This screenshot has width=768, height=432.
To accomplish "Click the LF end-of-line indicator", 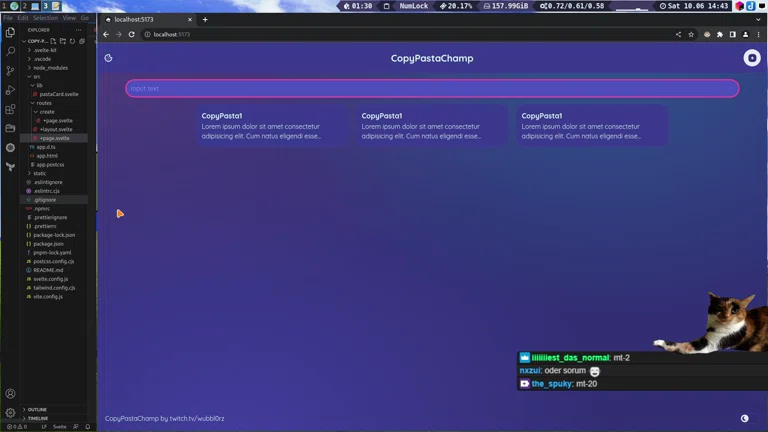I will point(44,427).
